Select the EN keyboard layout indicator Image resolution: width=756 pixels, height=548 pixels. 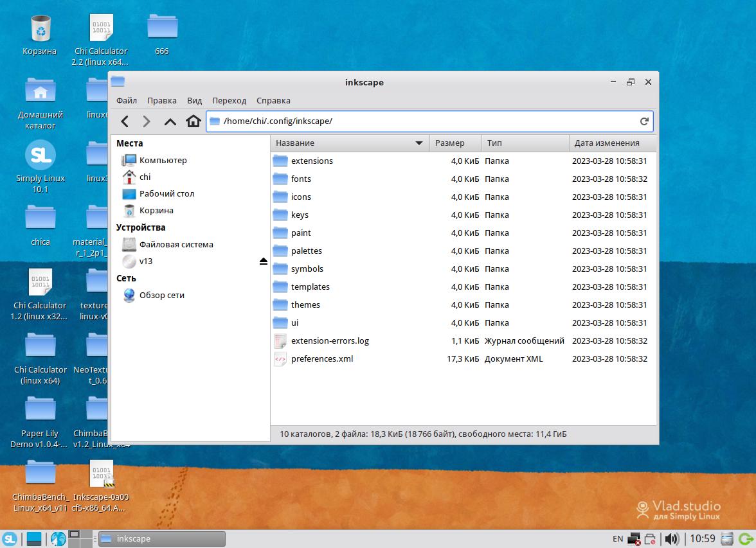click(617, 538)
